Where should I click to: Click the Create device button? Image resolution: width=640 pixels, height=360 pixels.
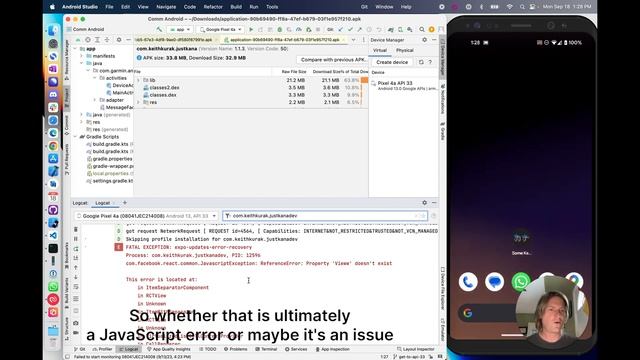coord(392,62)
